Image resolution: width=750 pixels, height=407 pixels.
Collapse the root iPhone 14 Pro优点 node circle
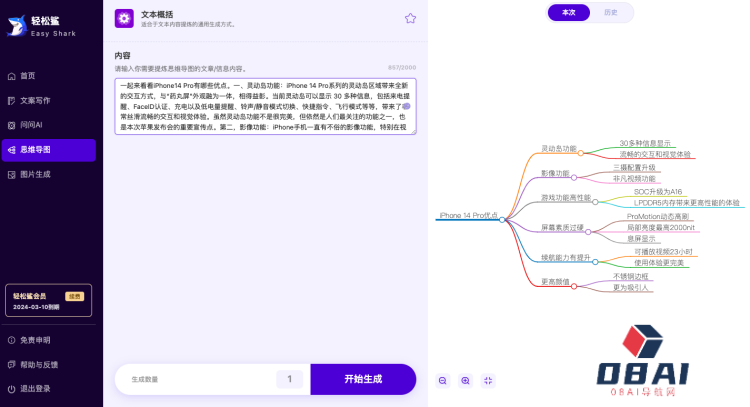[502, 220]
